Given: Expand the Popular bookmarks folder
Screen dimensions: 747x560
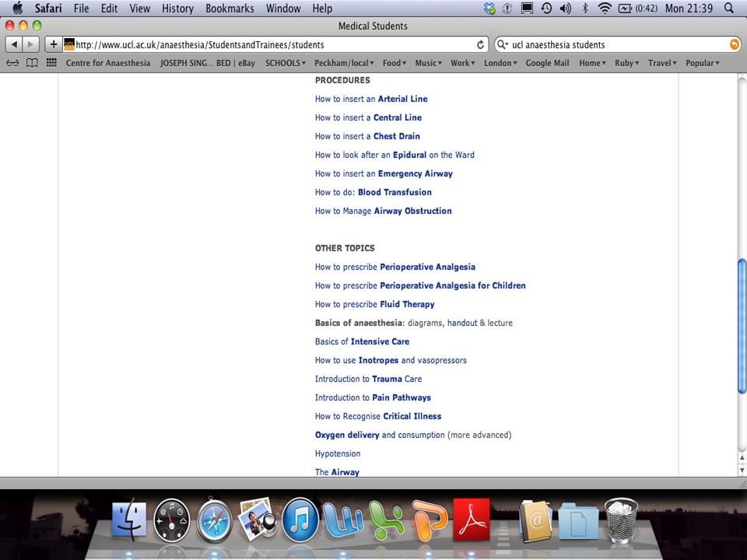Looking at the screenshot, I should [x=702, y=63].
